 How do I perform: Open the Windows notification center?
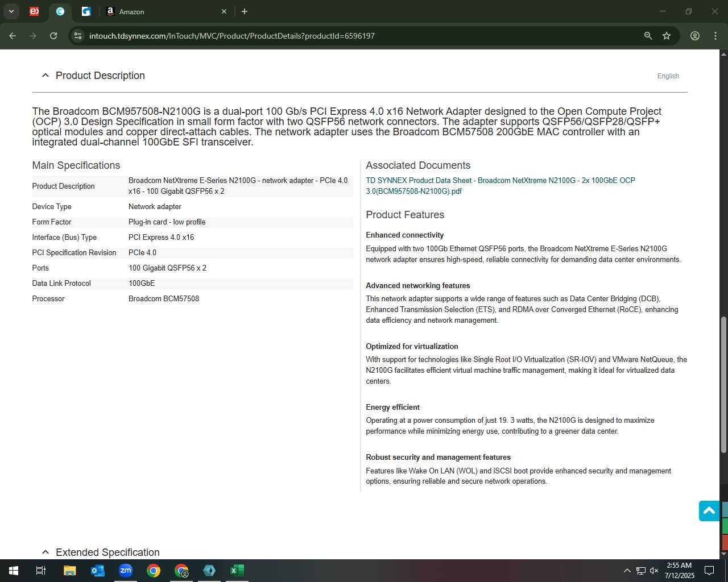pos(710,571)
